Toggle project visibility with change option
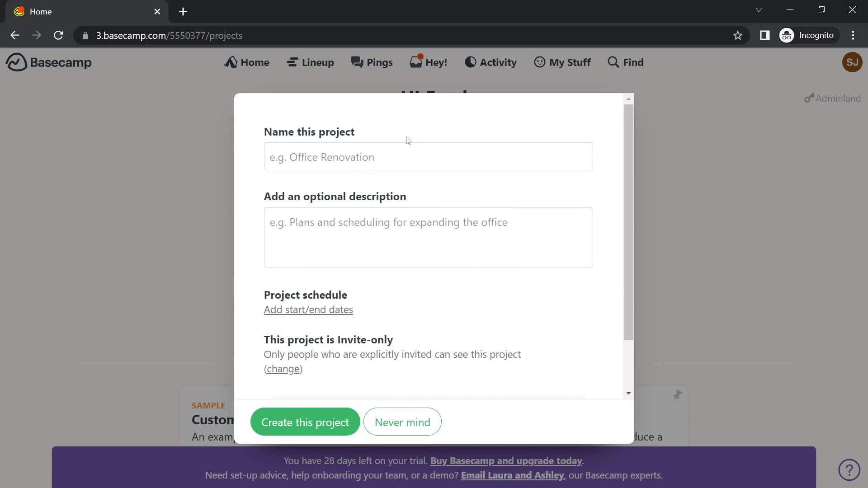 point(284,369)
